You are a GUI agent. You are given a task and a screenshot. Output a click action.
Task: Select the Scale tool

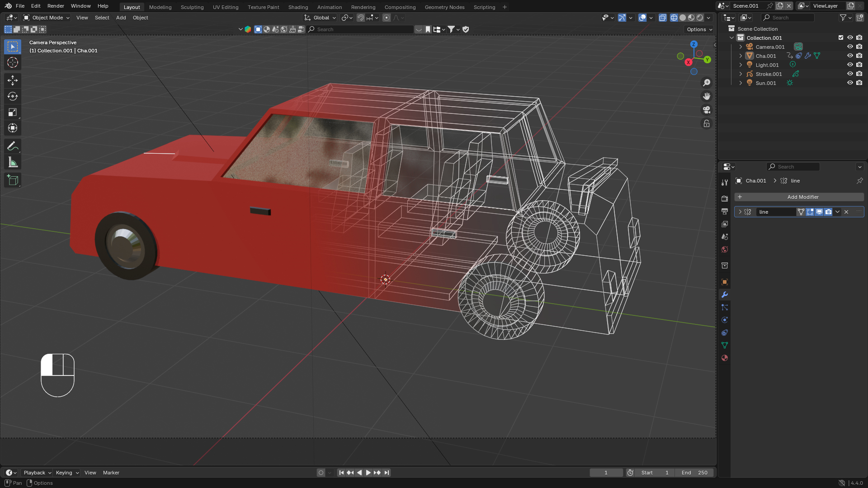tap(13, 112)
